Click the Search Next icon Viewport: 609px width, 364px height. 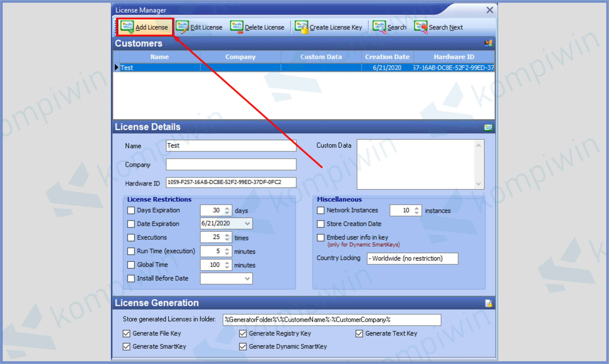coord(421,27)
